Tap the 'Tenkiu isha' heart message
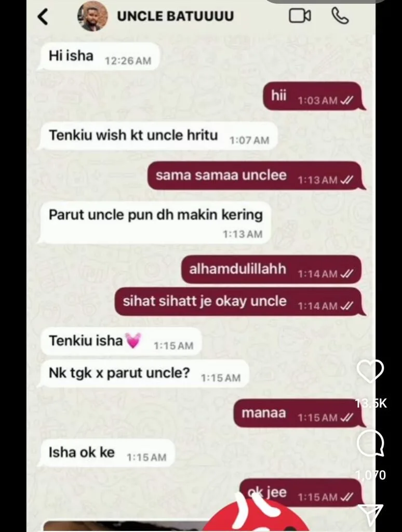 tap(121, 341)
